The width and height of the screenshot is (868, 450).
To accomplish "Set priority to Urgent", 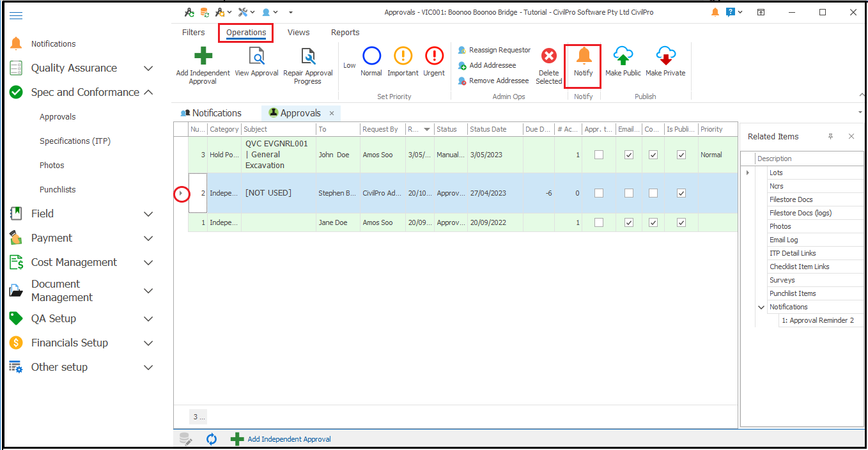I will [434, 56].
